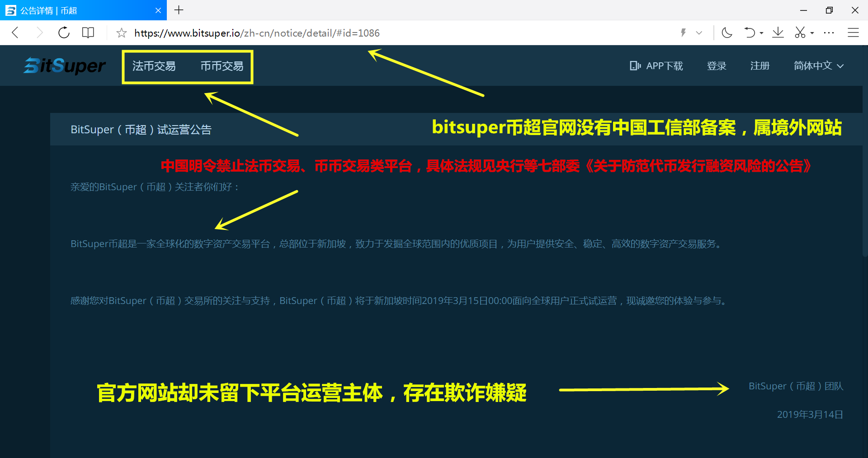Click the undo restore tab icon
Viewport: 868px width, 458px height.
pos(749,33)
